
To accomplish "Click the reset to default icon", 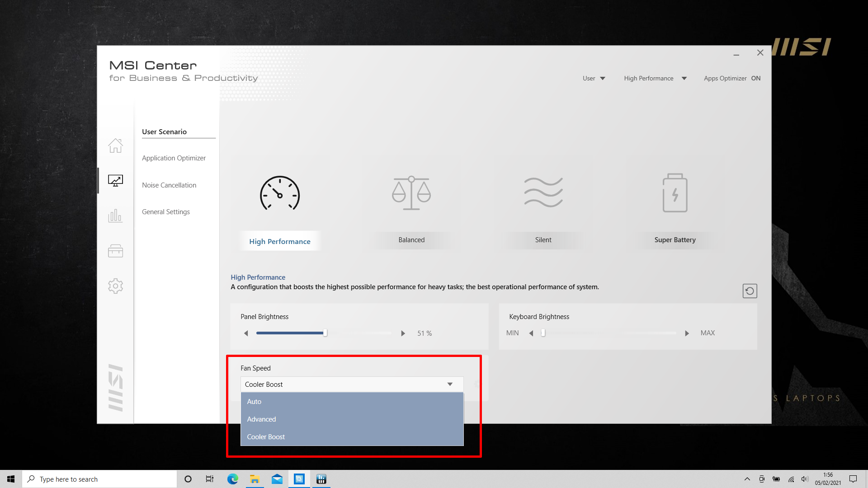I will point(750,291).
